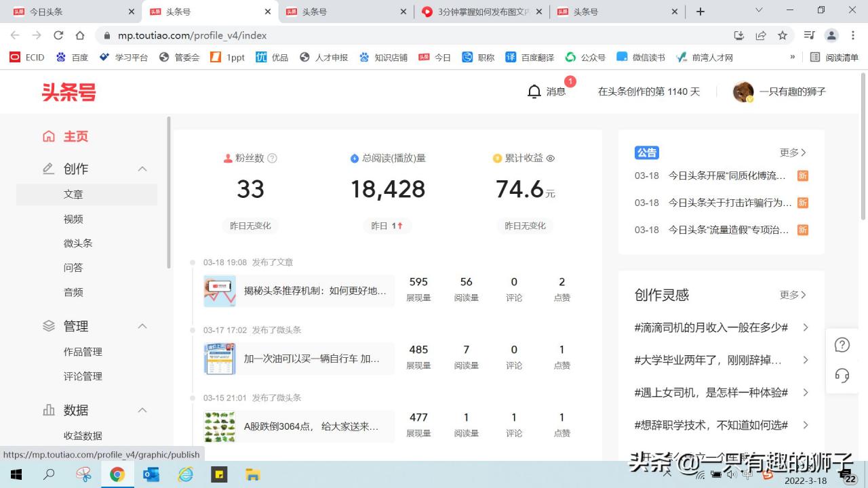Select 文章 in the sidebar
The height and width of the screenshot is (488, 868).
click(73, 194)
